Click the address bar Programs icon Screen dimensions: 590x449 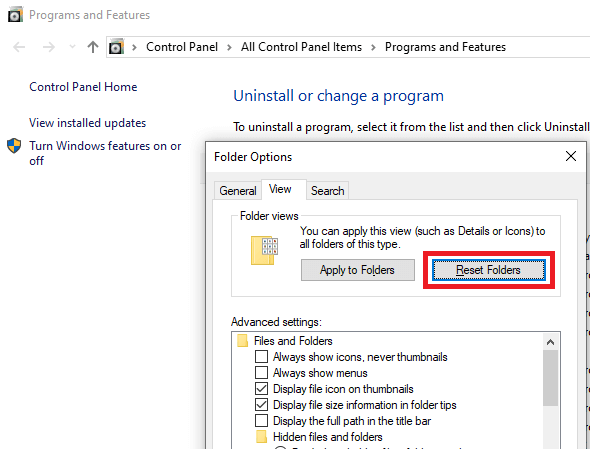(116, 47)
